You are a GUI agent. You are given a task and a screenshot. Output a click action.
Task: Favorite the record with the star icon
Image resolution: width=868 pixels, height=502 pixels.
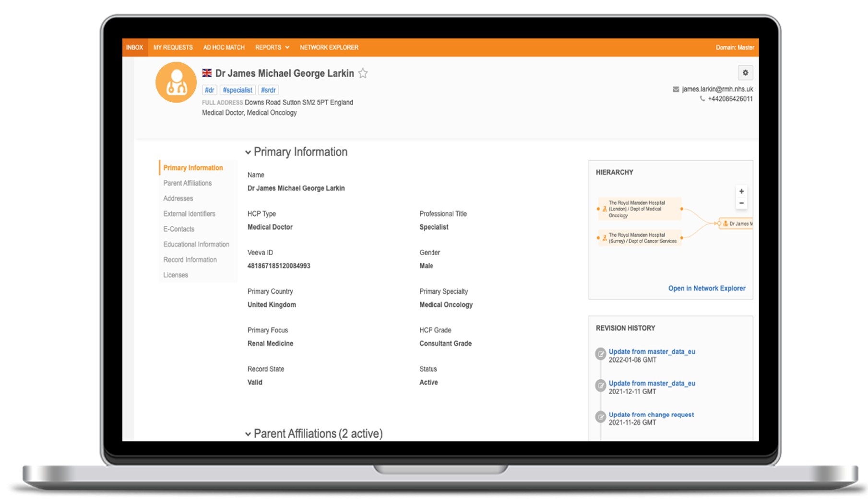363,73
